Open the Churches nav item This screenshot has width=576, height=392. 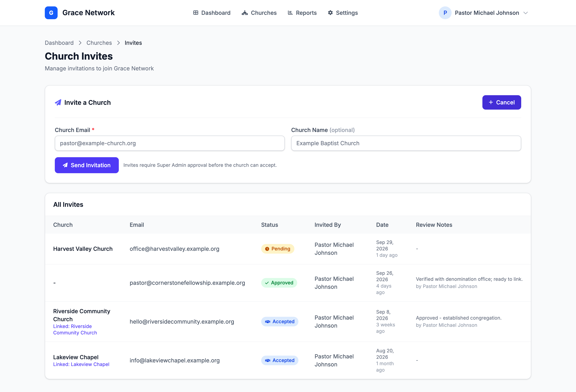259,13
